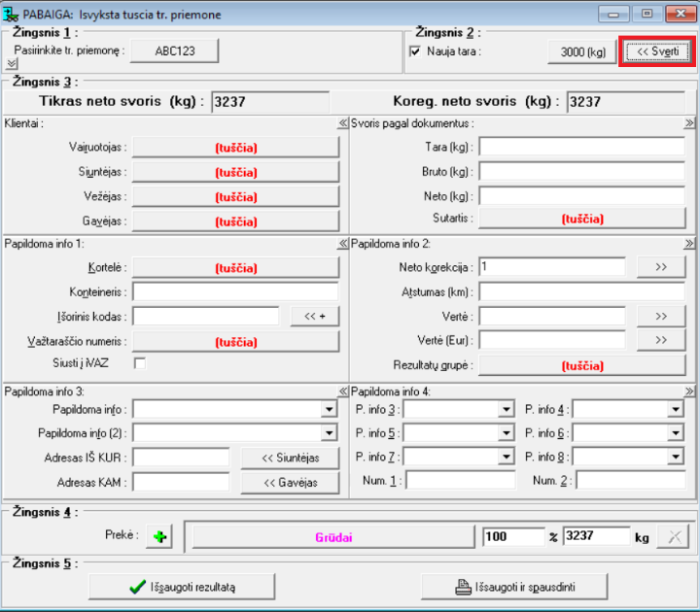The height and width of the screenshot is (612, 700).
Task: Click the grayed X icon beside kg field
Action: 673,537
